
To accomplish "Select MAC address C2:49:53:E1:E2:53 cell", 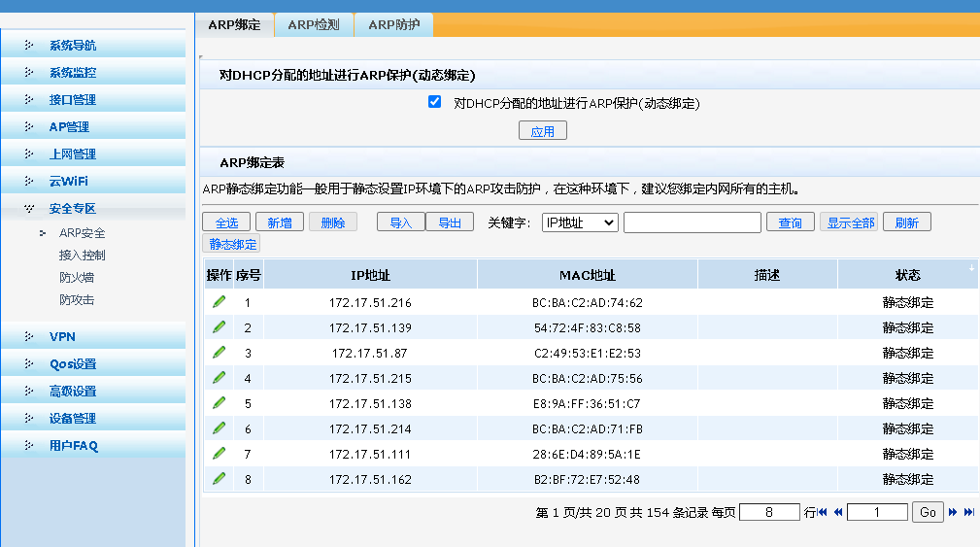I will tap(588, 354).
